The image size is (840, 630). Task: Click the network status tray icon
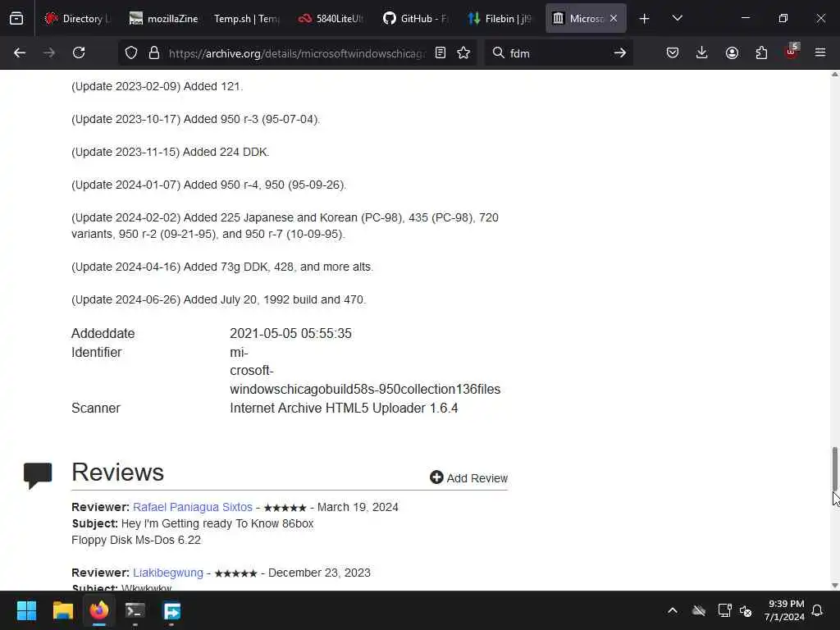click(724, 610)
